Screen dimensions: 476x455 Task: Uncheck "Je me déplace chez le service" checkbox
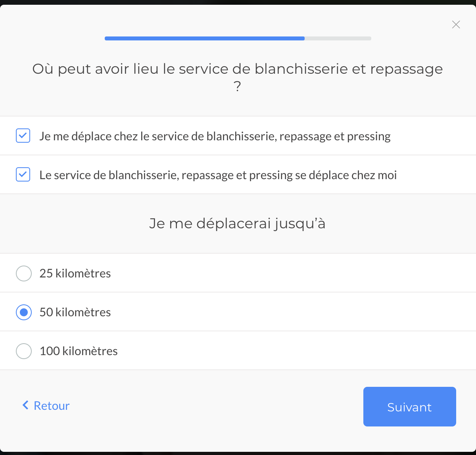tap(23, 136)
